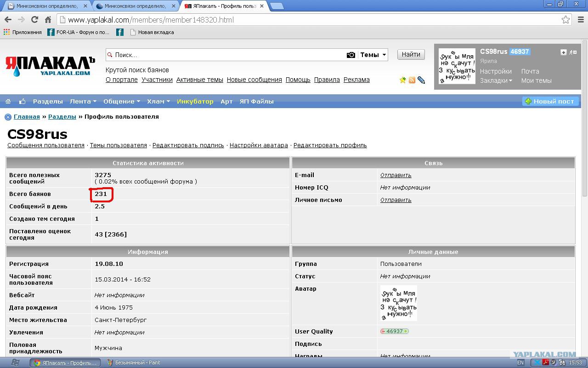The width and height of the screenshot is (588, 368).
Task: Click the blue pencil icon
Action: tap(421, 80)
